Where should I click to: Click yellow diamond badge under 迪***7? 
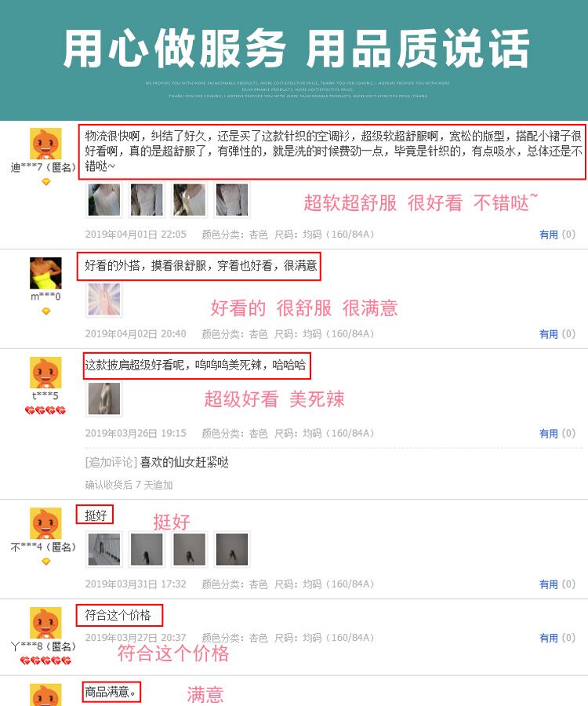pyautogui.click(x=46, y=182)
